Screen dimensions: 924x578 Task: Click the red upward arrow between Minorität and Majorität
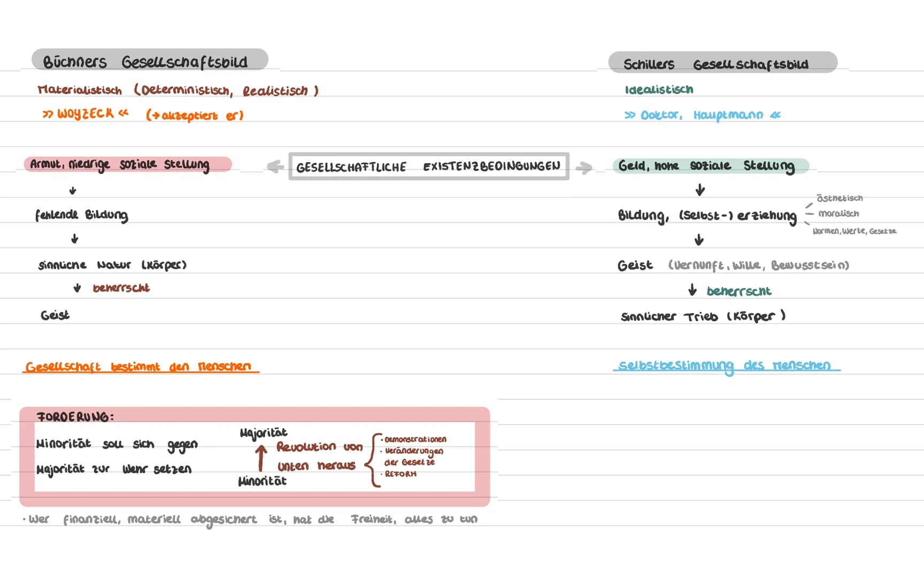(x=261, y=459)
